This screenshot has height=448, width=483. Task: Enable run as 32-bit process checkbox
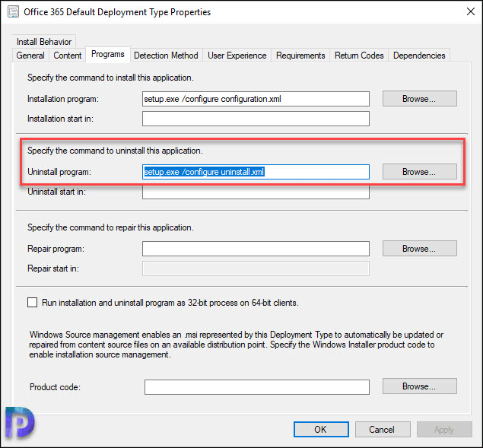33,303
